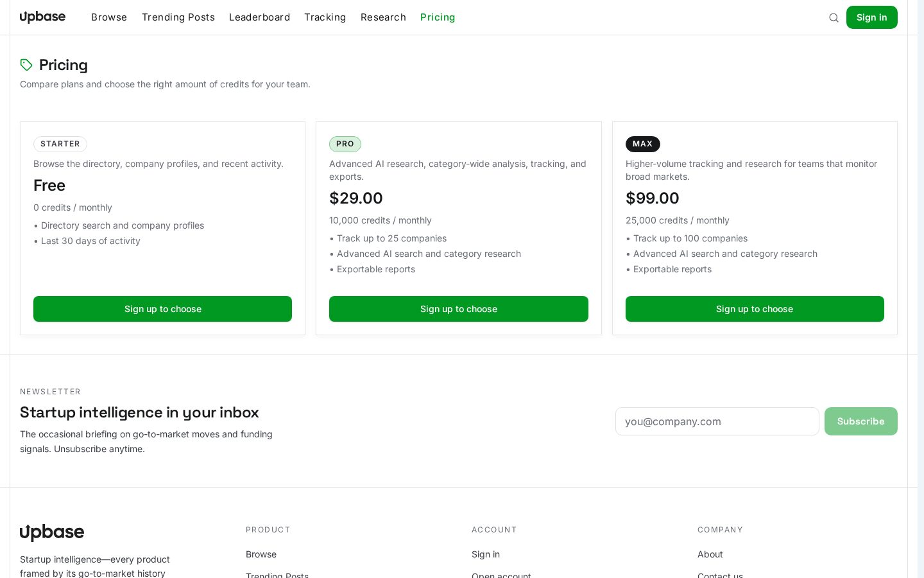
Task: Open the Leaderboard page
Action: pyautogui.click(x=259, y=17)
